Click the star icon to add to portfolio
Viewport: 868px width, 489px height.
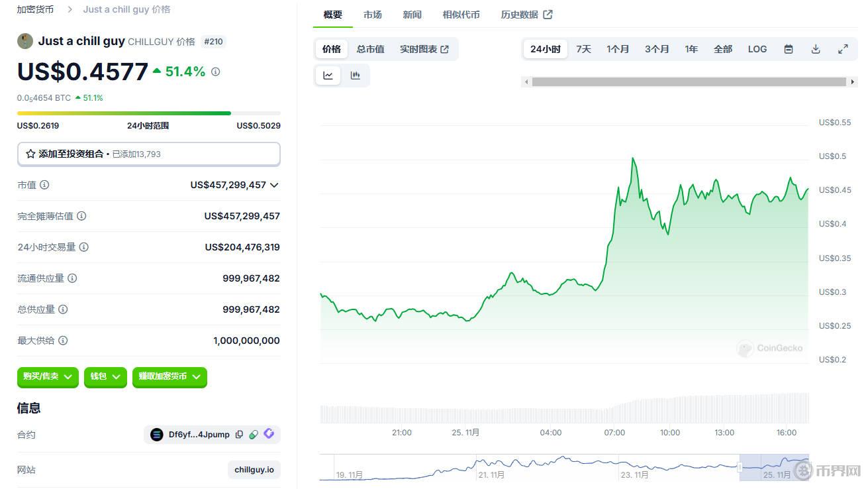(30, 154)
